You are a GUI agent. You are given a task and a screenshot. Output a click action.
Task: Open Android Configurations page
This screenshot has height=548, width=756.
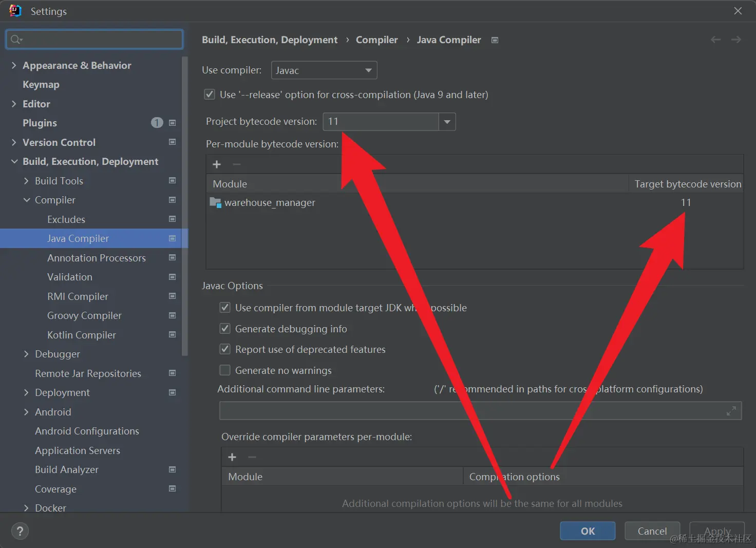(87, 431)
